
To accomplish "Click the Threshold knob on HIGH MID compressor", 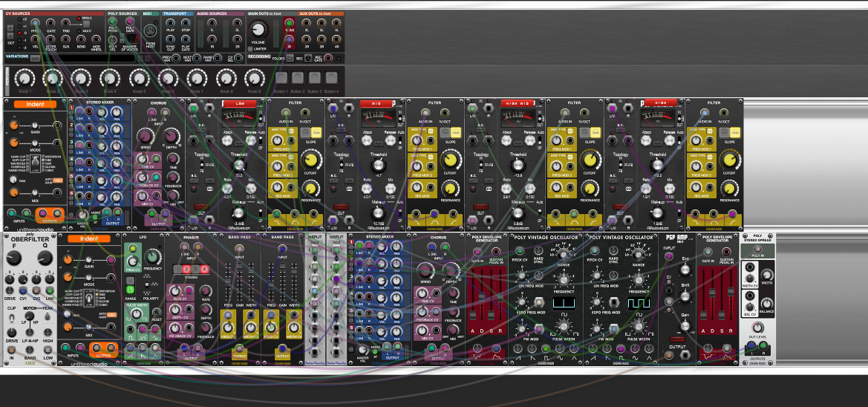I will click(x=518, y=165).
